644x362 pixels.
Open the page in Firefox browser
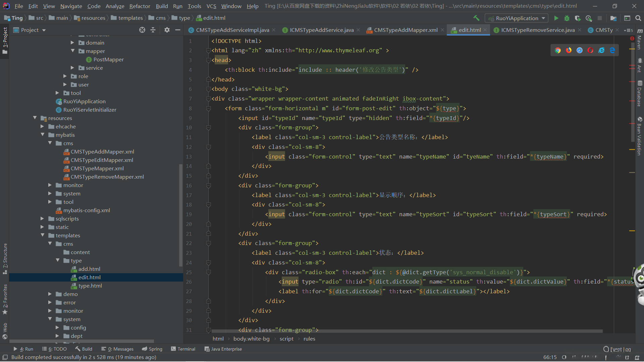point(569,50)
